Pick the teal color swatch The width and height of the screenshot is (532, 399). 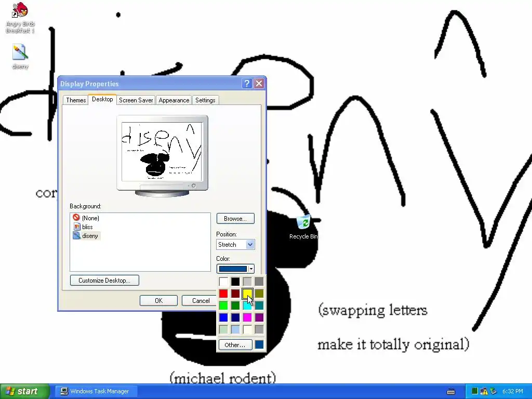point(259,305)
